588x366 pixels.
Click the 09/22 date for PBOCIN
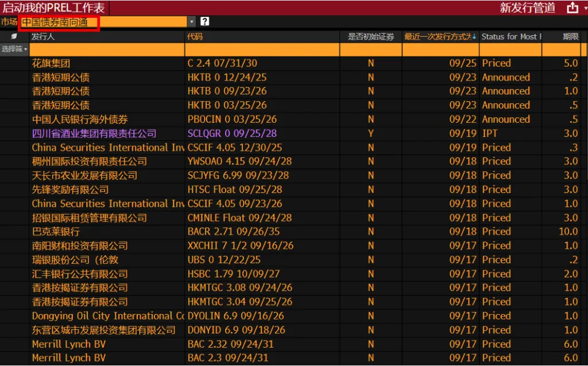[463, 120]
